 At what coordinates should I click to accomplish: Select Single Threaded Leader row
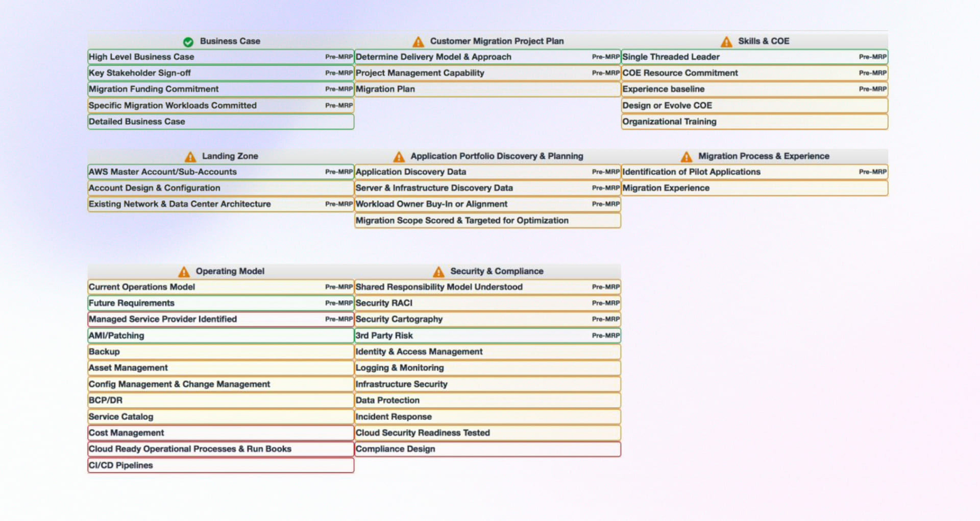coord(754,57)
